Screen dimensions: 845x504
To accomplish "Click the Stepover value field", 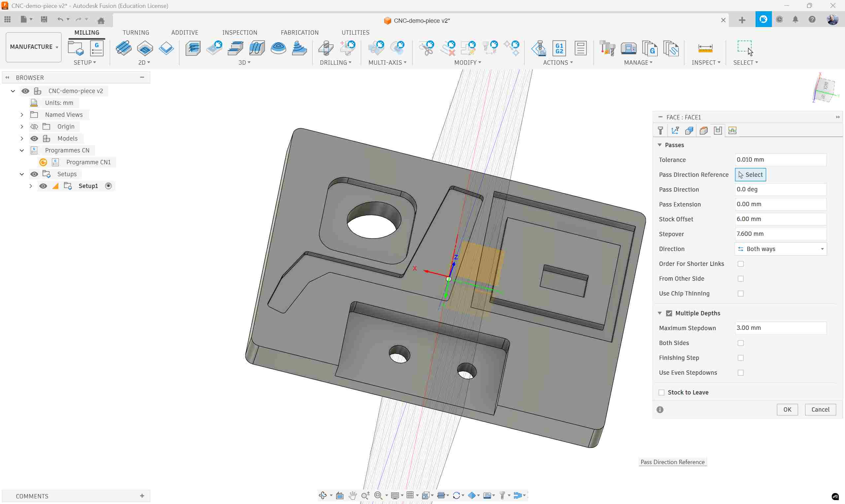I will (780, 234).
